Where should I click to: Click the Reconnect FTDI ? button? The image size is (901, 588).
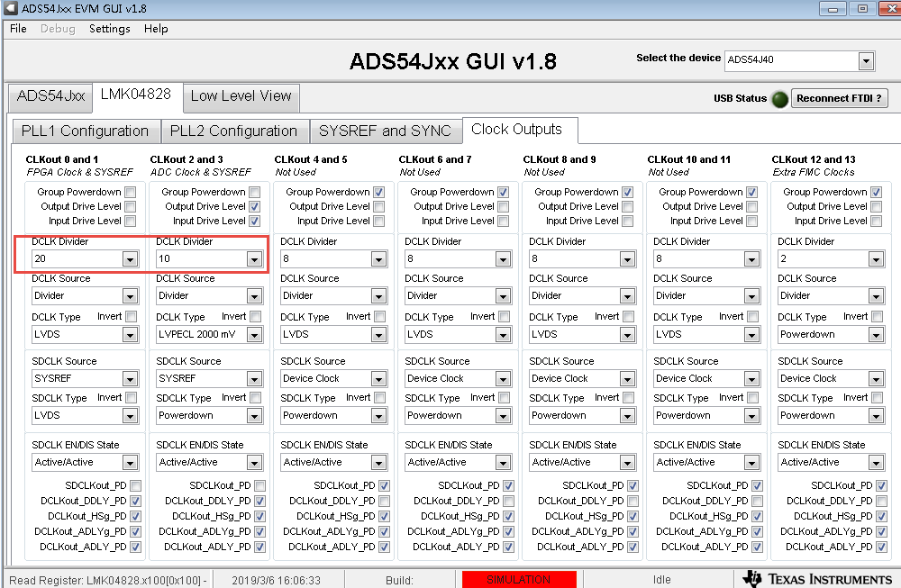[x=839, y=98]
